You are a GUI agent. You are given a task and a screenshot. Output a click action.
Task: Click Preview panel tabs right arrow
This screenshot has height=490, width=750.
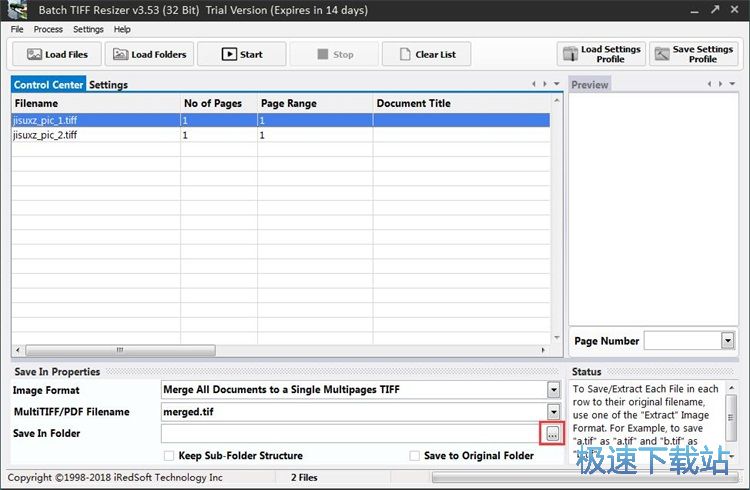pyautogui.click(x=720, y=84)
